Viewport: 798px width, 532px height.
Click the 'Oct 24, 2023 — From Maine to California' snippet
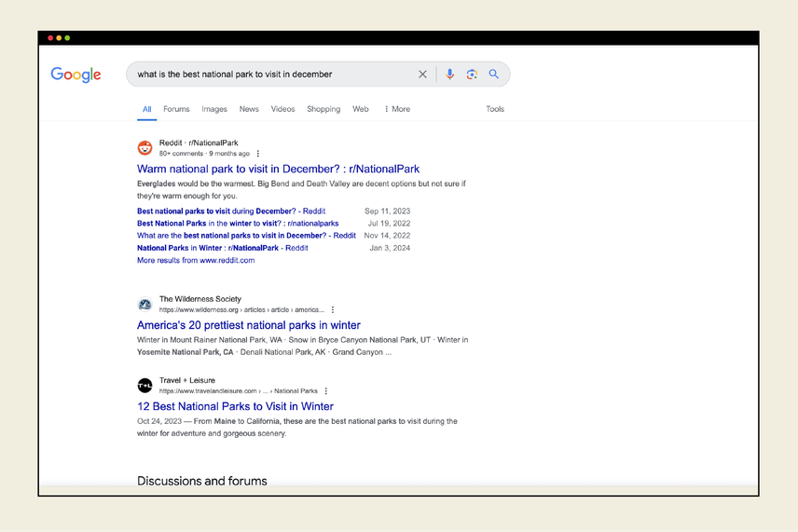tap(297, 428)
